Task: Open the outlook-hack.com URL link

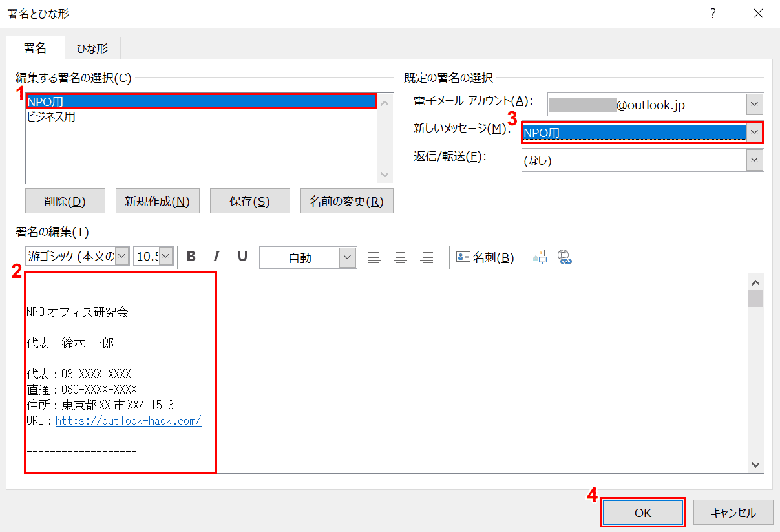Action: pos(129,421)
